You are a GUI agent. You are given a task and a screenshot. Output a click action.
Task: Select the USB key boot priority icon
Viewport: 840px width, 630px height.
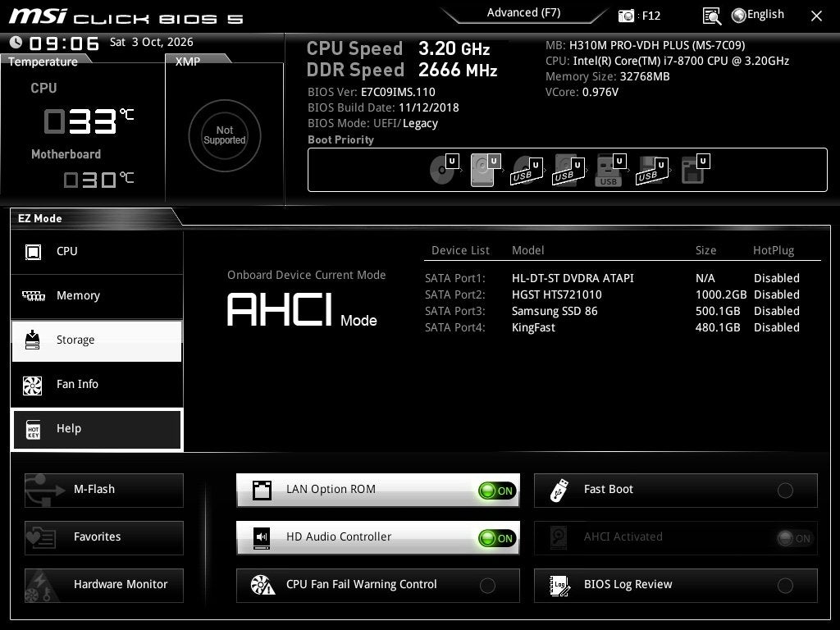coord(610,171)
